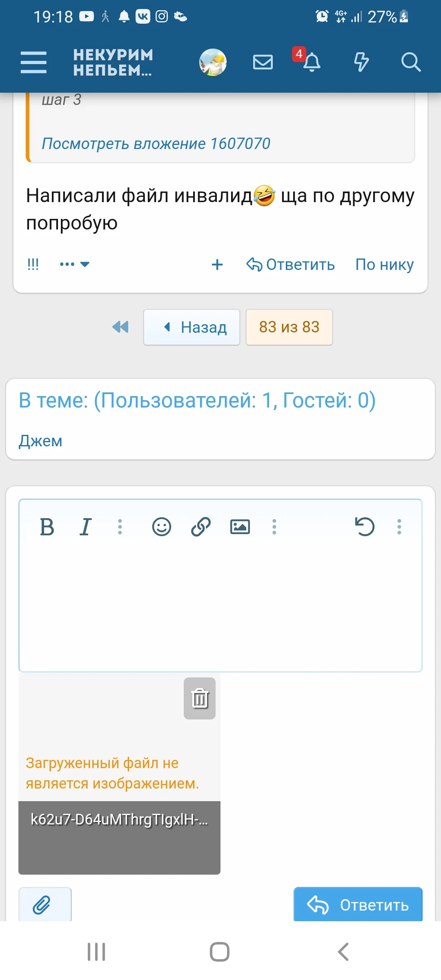This screenshot has height=980, width=441.
Task: Insert image in editor toolbar
Action: point(240,527)
